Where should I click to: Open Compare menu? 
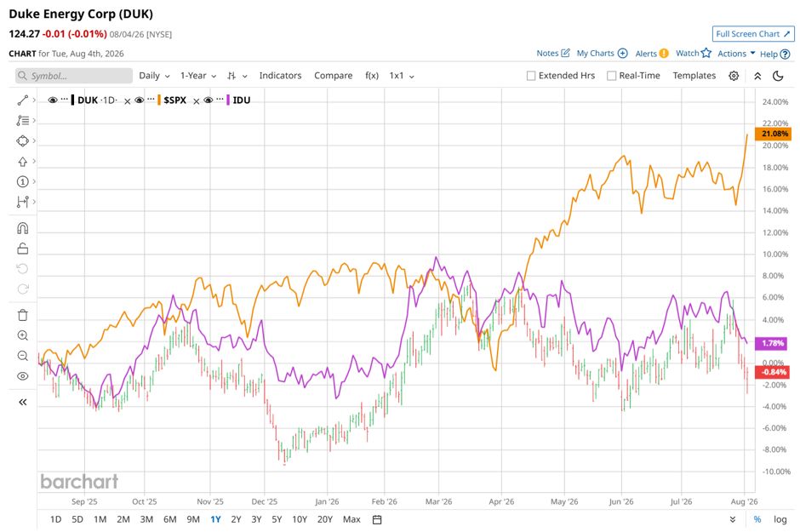(333, 76)
